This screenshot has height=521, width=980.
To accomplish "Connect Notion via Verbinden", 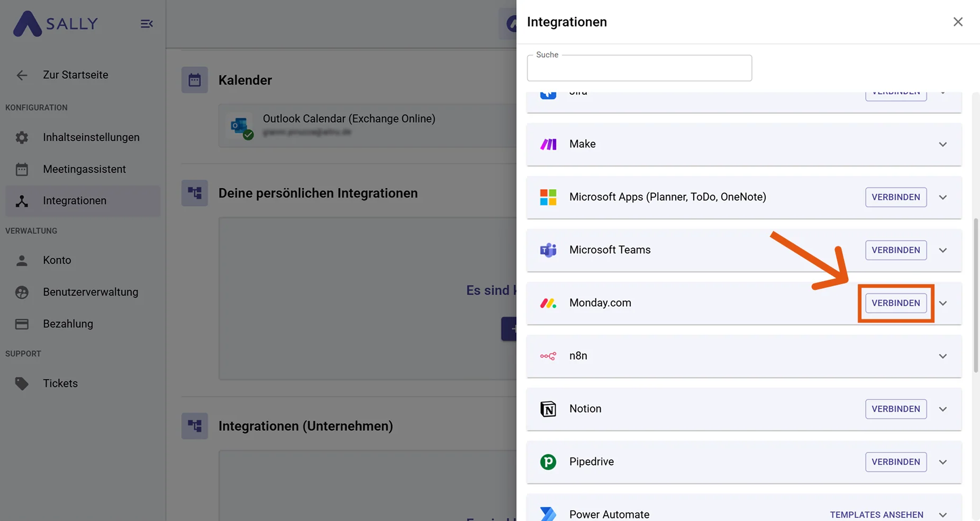I will tap(896, 409).
